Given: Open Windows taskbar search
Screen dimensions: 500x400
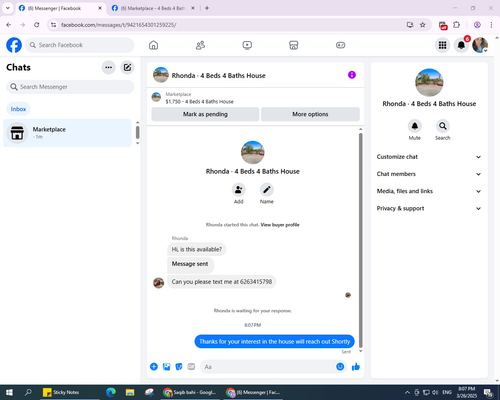Looking at the screenshot, I should tap(28, 392).
